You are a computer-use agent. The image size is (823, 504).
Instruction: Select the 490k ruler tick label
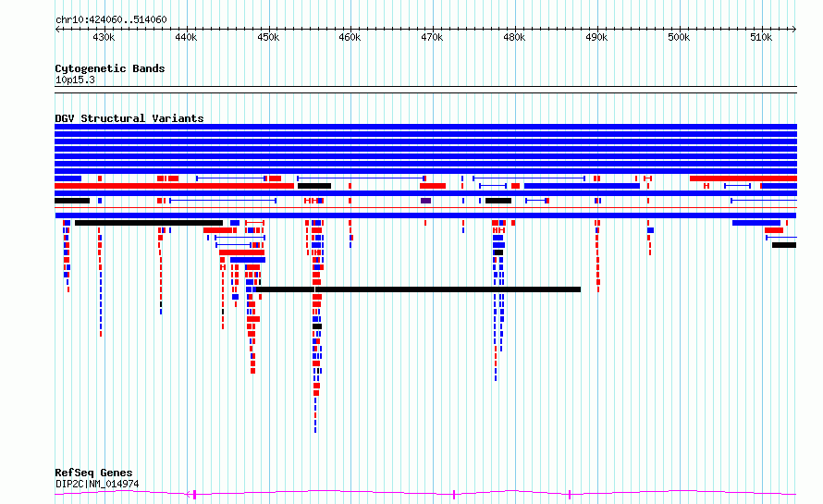pyautogui.click(x=596, y=37)
